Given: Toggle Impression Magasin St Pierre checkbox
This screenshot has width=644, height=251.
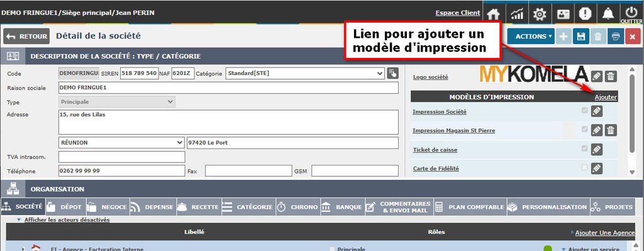Looking at the screenshot, I should click(x=584, y=130).
